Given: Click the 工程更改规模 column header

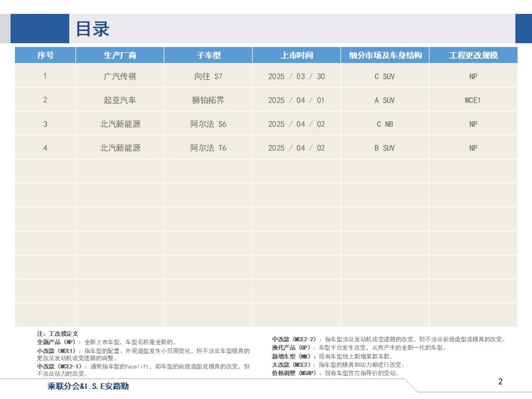Looking at the screenshot, I should (473, 55).
